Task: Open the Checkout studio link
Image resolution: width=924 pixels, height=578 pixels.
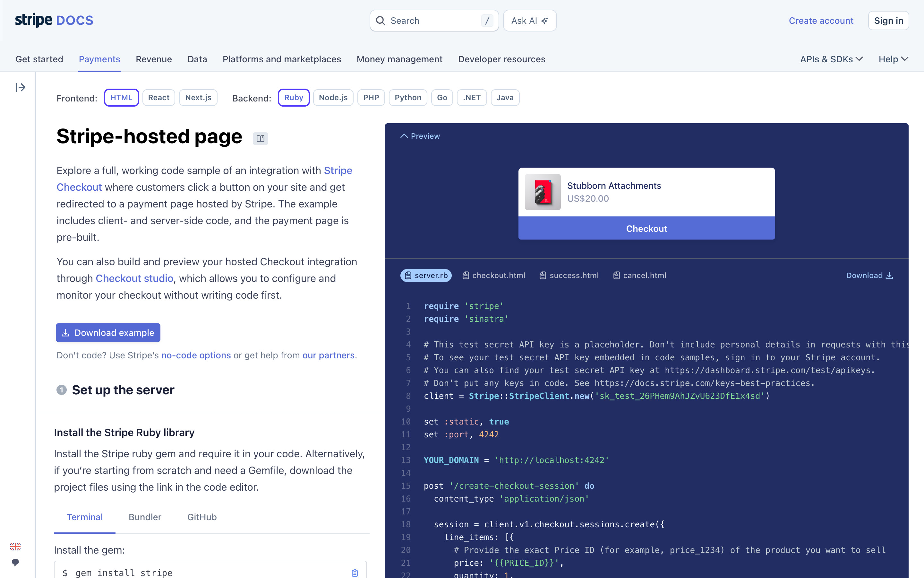Action: tap(134, 278)
